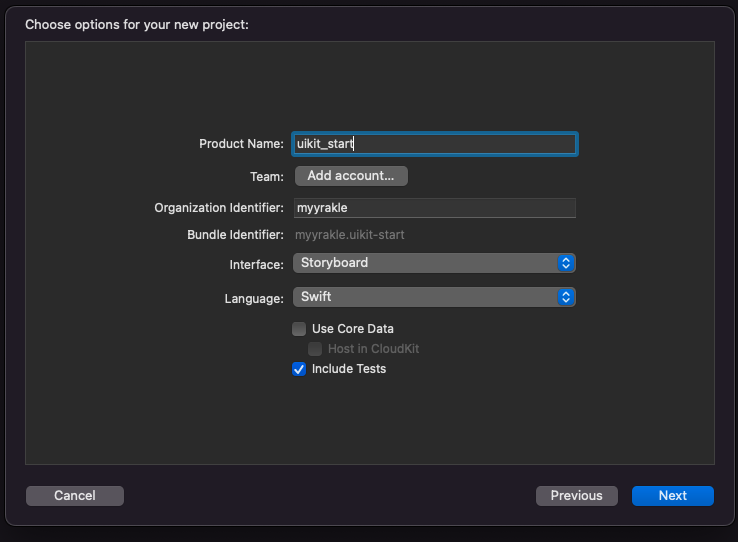
Task: Focus the Product Name text field
Action: [x=434, y=144]
